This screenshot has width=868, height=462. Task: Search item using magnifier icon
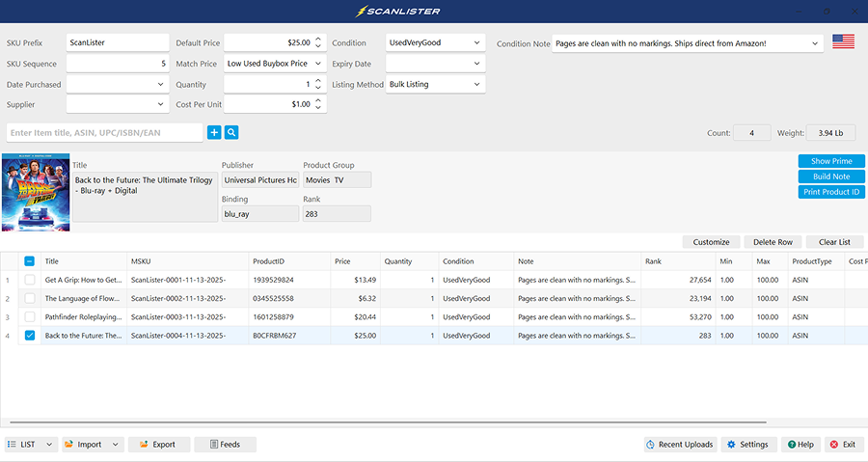click(231, 132)
